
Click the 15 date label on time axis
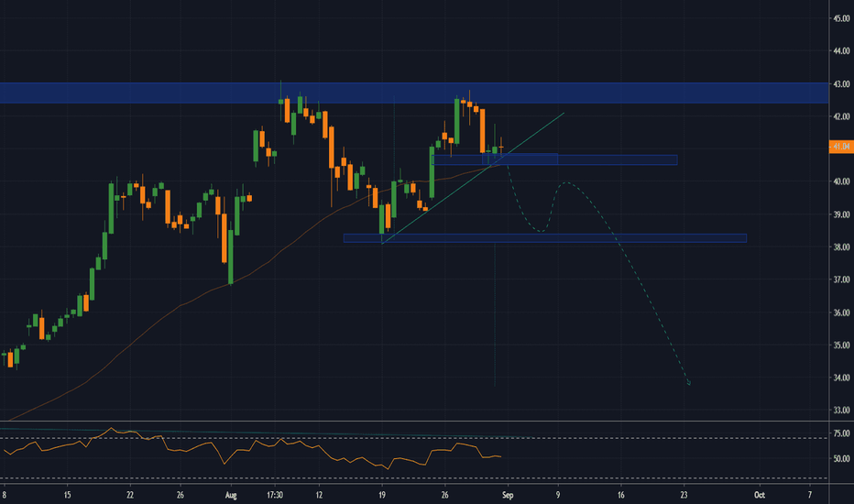67,495
